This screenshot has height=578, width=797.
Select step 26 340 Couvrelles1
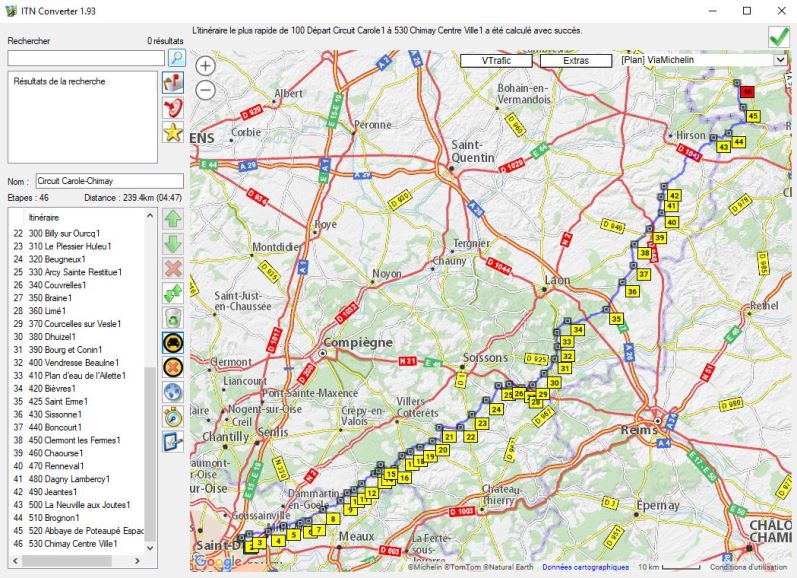pyautogui.click(x=78, y=285)
